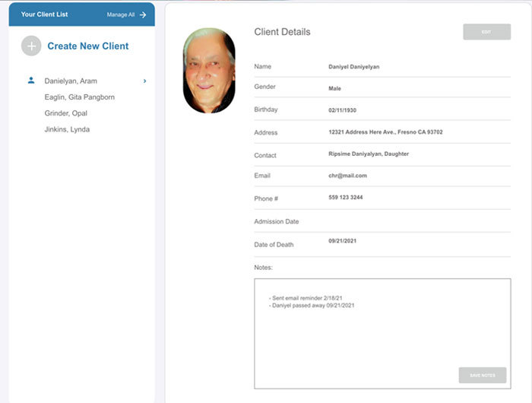Click the name value Daniyel Daniyelyan
Image resolution: width=532 pixels, height=403 pixels.
[x=354, y=67]
